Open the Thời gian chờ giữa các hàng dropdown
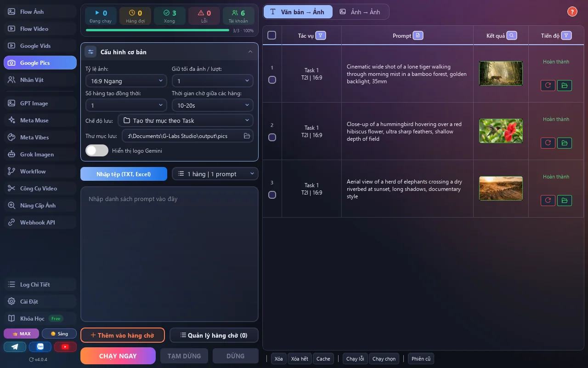Viewport: 588px width, 368px height. point(212,105)
